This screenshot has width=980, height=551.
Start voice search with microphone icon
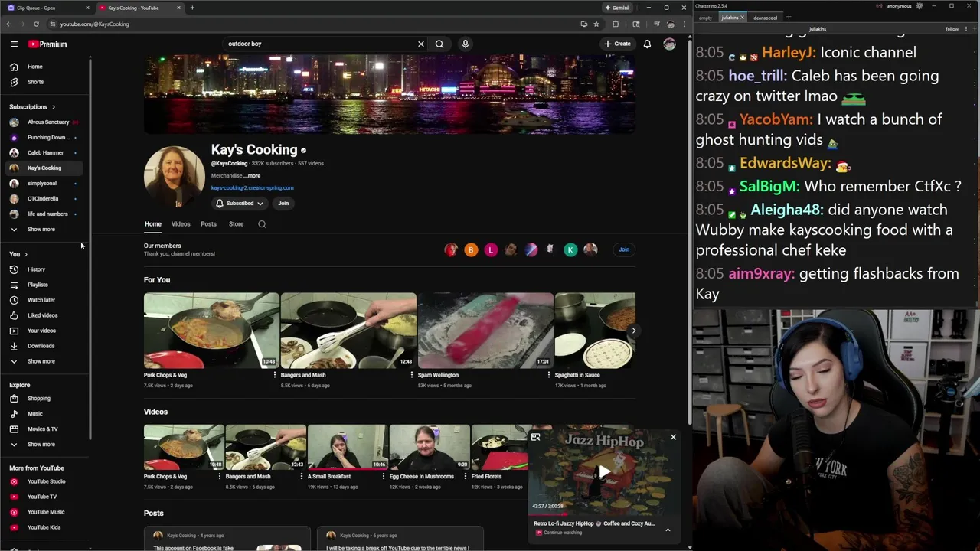[x=465, y=44]
